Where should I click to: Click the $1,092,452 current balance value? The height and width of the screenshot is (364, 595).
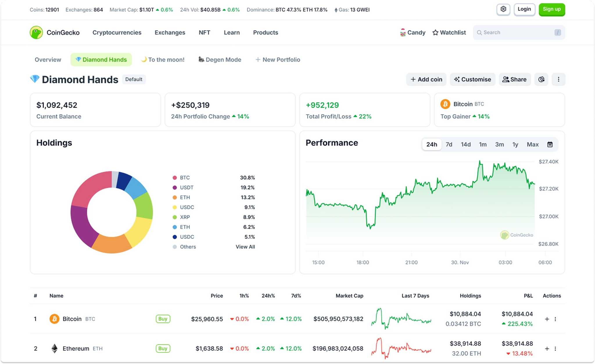[57, 105]
